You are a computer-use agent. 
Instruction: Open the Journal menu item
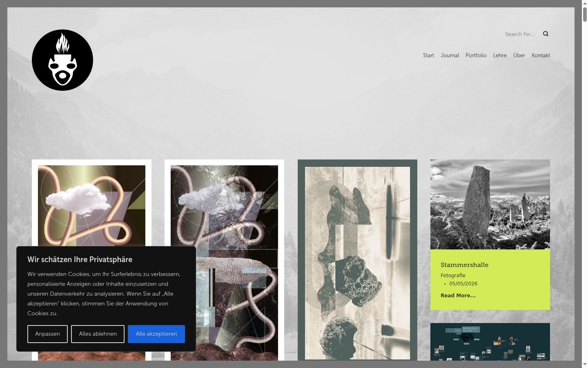(x=450, y=56)
